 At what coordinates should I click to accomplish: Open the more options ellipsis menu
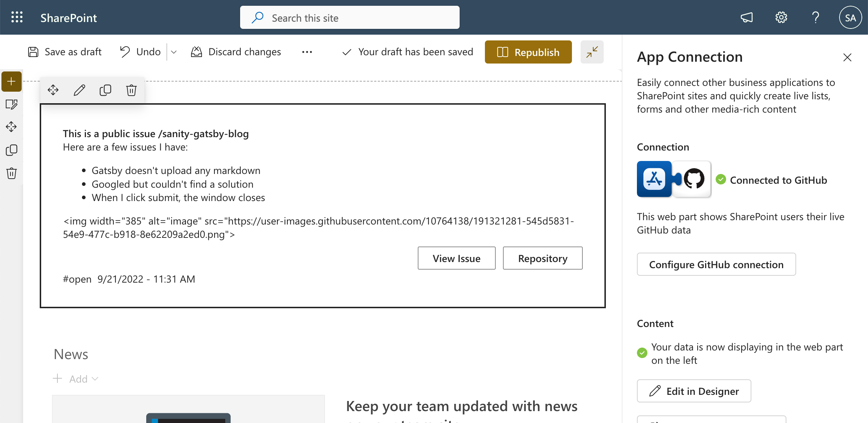[x=307, y=52]
